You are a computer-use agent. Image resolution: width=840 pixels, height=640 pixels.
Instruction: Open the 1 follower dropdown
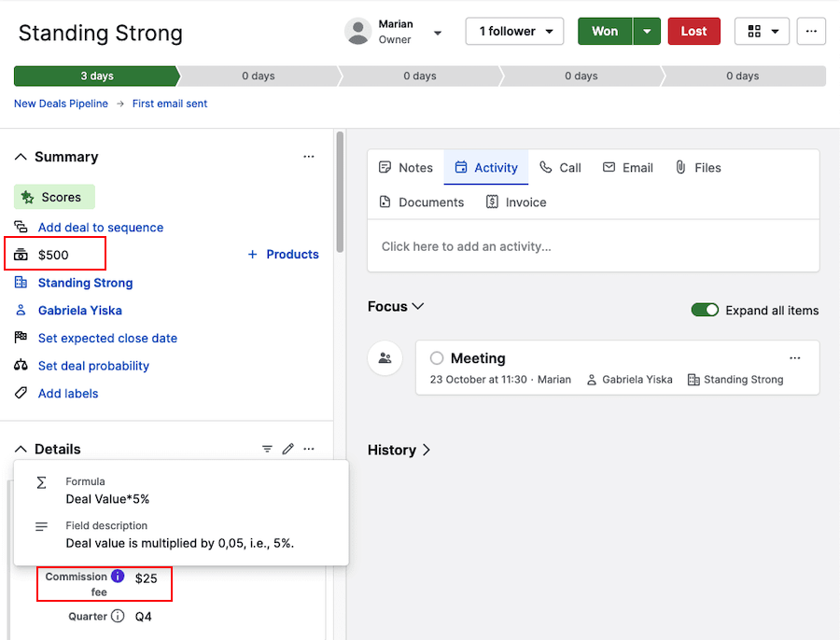[514, 31]
